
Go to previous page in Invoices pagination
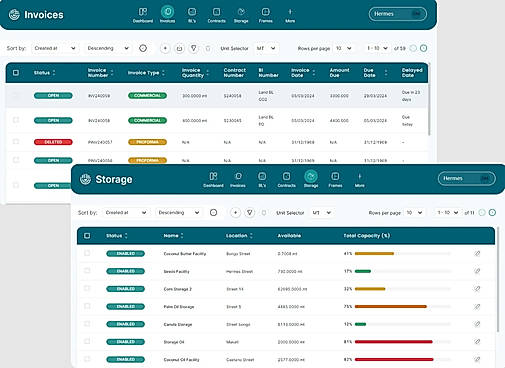(413, 48)
